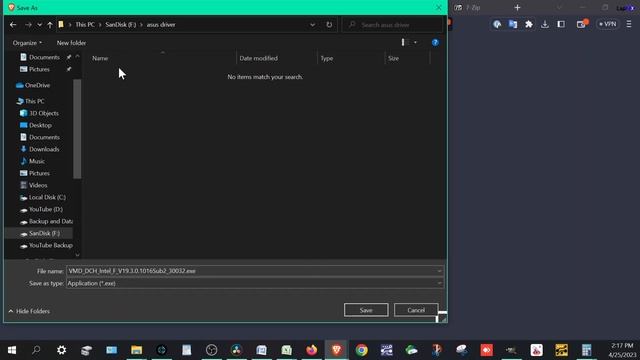Refresh the asus driver folder
640x360 pixels.
pyautogui.click(x=329, y=24)
